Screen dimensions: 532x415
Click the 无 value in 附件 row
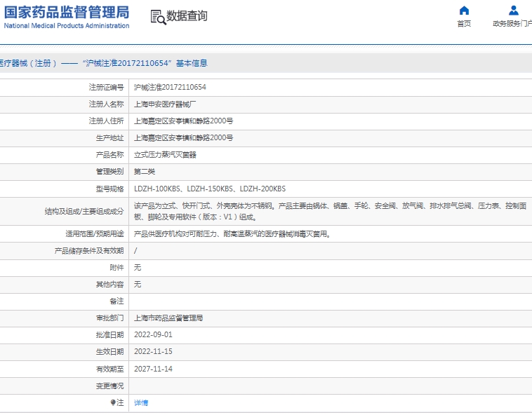tap(138, 268)
